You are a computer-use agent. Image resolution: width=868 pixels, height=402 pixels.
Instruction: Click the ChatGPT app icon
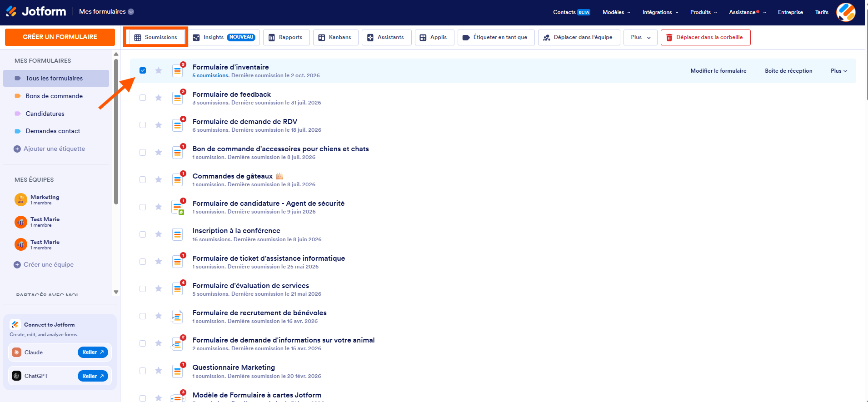point(17,376)
